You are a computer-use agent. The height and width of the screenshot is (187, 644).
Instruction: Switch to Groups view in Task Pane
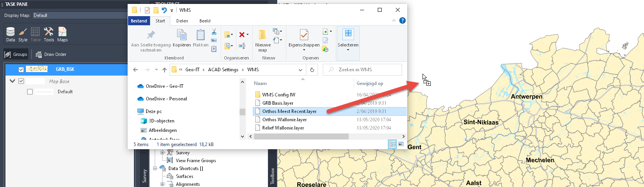tap(16, 54)
